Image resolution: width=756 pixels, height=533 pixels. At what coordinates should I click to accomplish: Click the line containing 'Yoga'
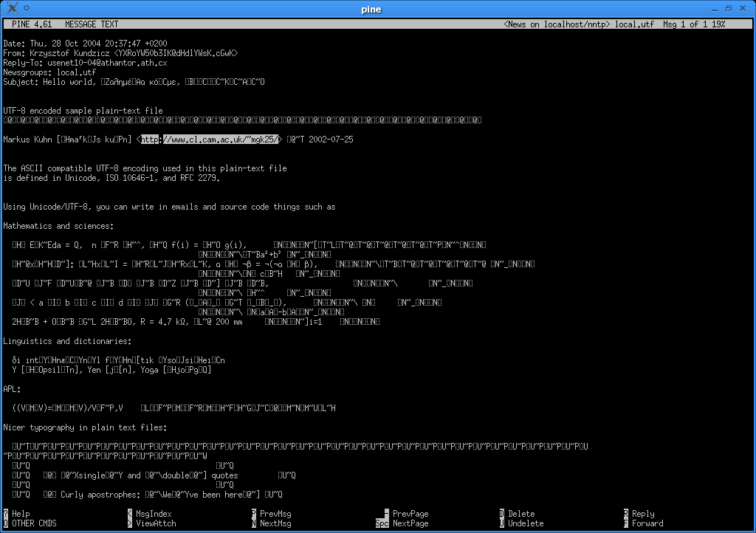pos(112,370)
